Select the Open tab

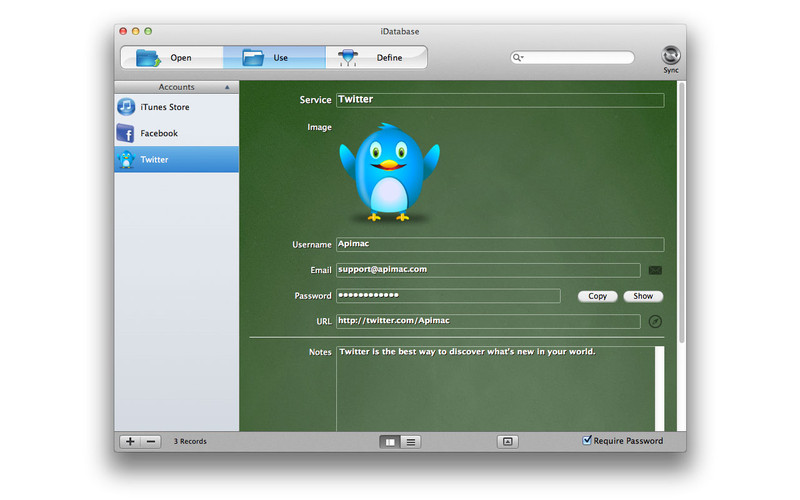(172, 58)
